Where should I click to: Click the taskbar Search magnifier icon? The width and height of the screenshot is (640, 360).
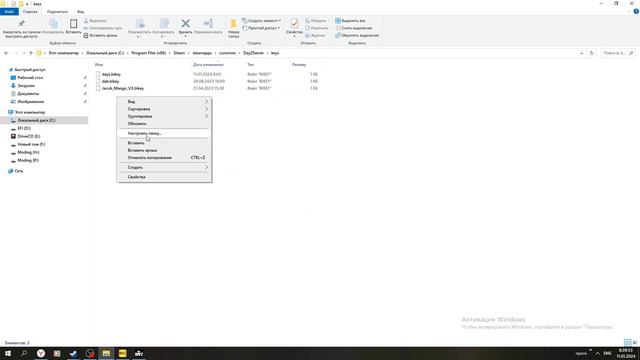pyautogui.click(x=24, y=353)
